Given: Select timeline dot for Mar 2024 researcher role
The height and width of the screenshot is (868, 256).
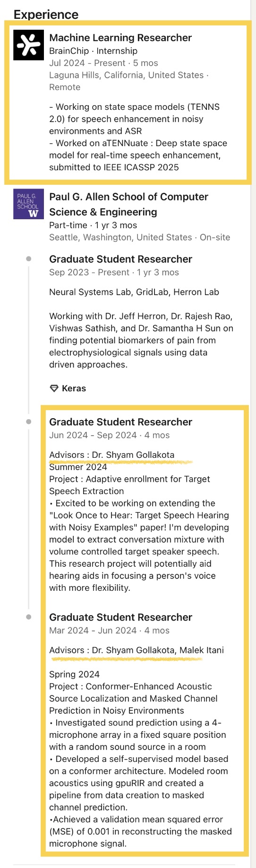Looking at the screenshot, I should tap(29, 617).
